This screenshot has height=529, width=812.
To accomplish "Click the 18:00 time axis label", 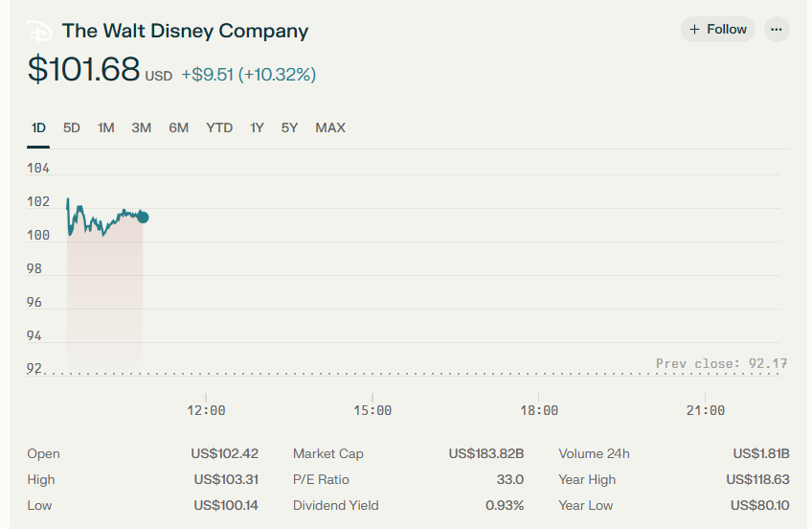I will (x=539, y=410).
